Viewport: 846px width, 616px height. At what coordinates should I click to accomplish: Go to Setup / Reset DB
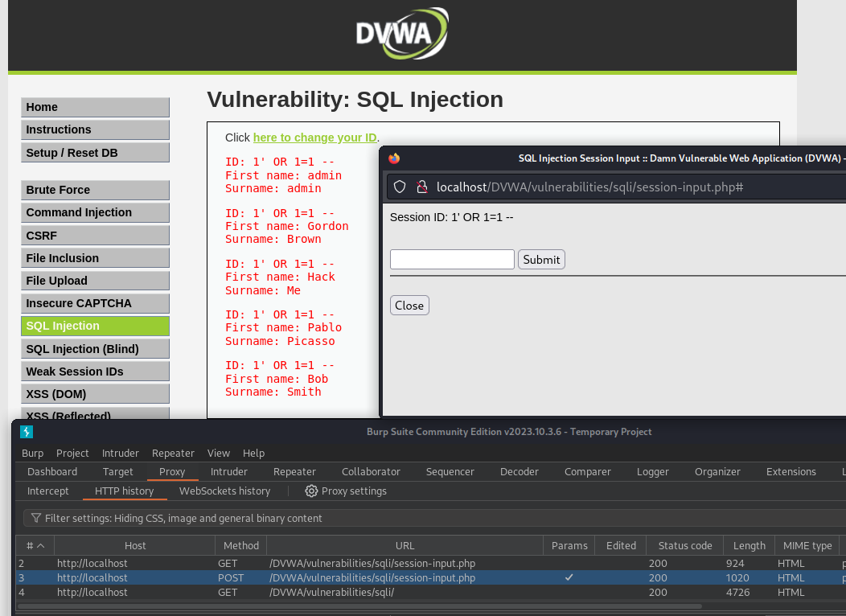(95, 153)
